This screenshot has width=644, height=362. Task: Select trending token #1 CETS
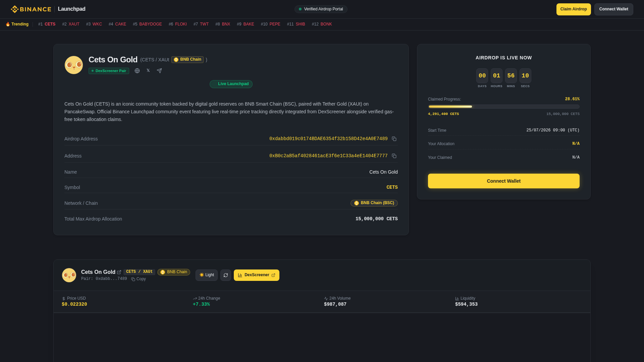coord(47,24)
